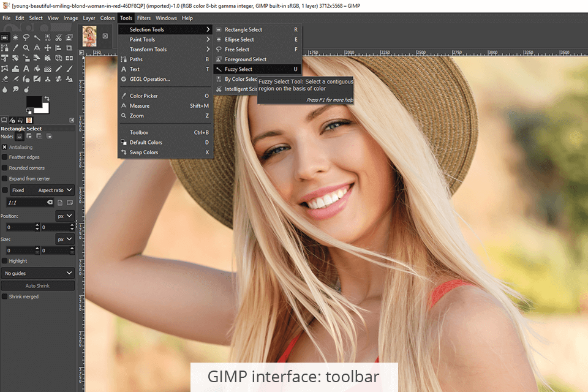The width and height of the screenshot is (588, 392).
Task: Enable the Feather edges checkbox
Action: click(x=4, y=157)
